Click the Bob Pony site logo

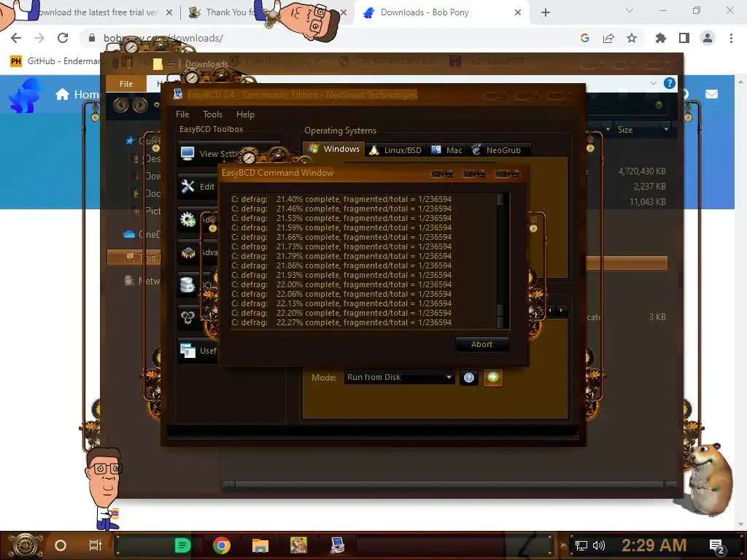pyautogui.click(x=26, y=95)
